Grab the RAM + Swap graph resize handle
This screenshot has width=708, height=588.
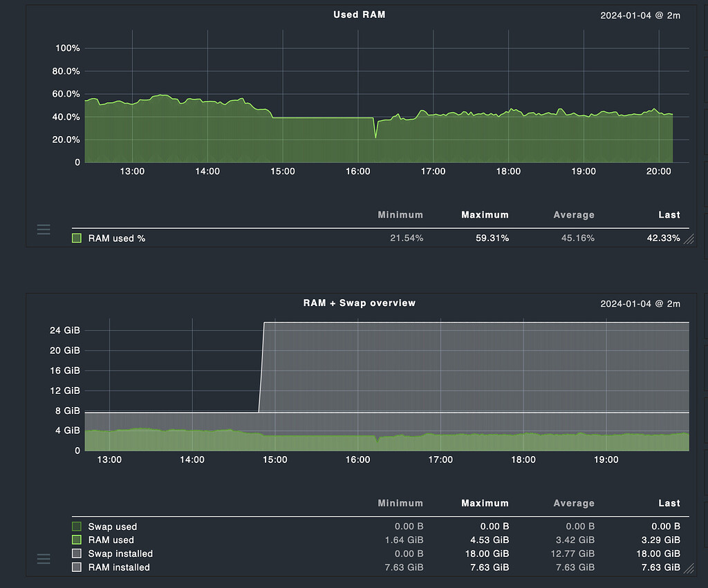pos(689,568)
